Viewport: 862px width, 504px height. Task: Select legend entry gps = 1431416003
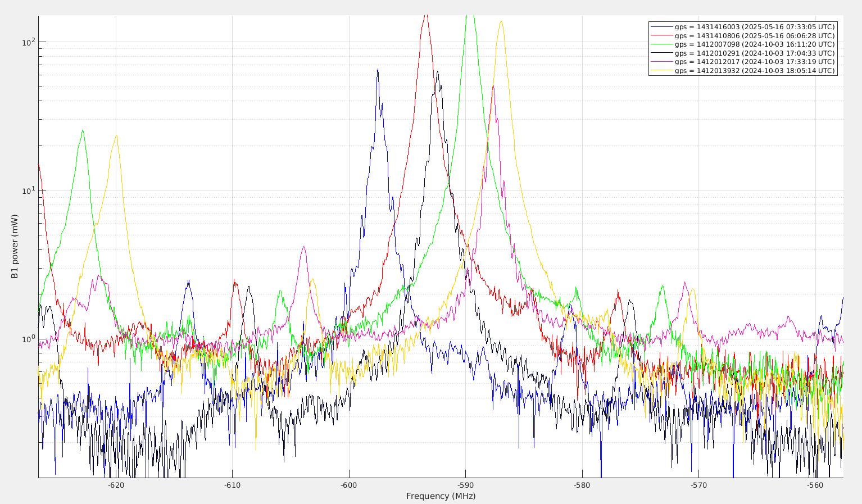755,26
